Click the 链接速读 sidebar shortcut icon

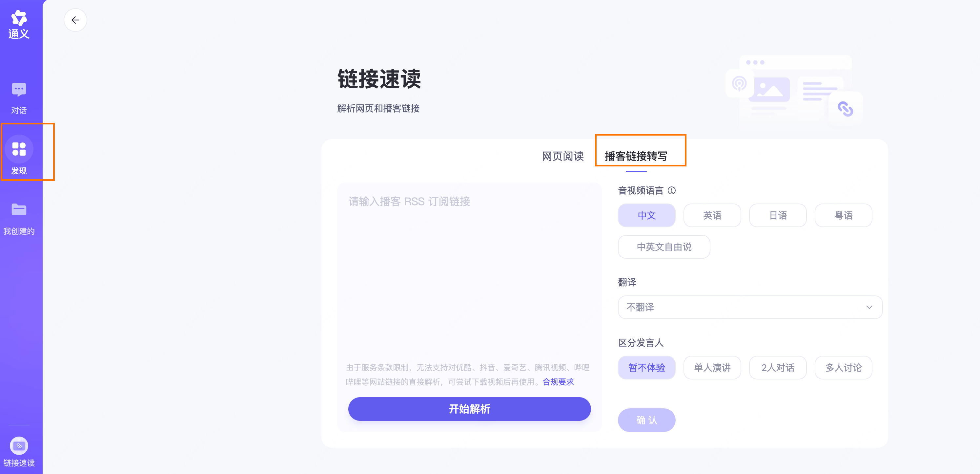(19, 446)
